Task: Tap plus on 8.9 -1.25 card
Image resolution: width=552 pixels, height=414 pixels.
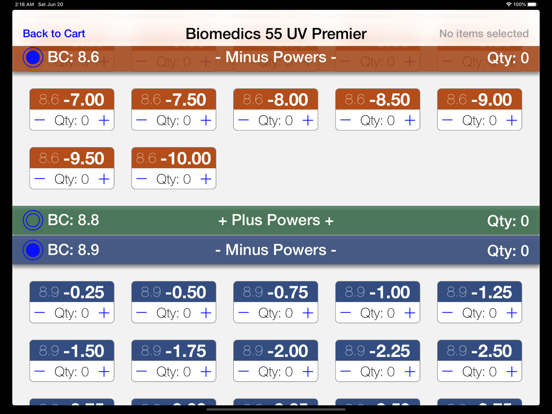Action: pos(512,313)
